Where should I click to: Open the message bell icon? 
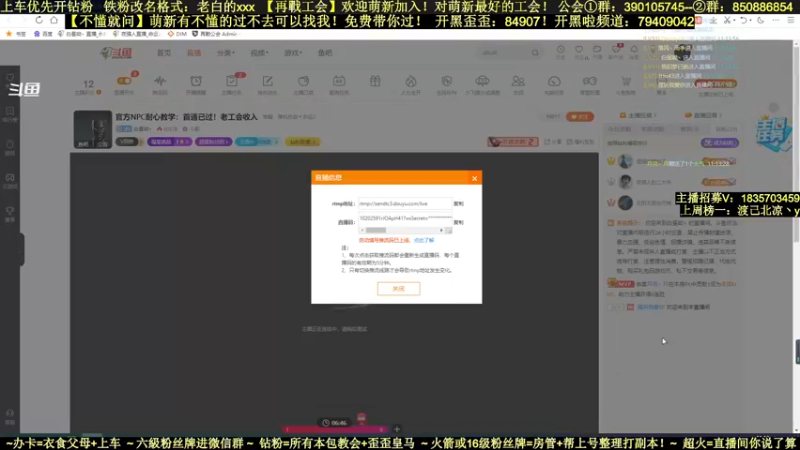(x=634, y=50)
